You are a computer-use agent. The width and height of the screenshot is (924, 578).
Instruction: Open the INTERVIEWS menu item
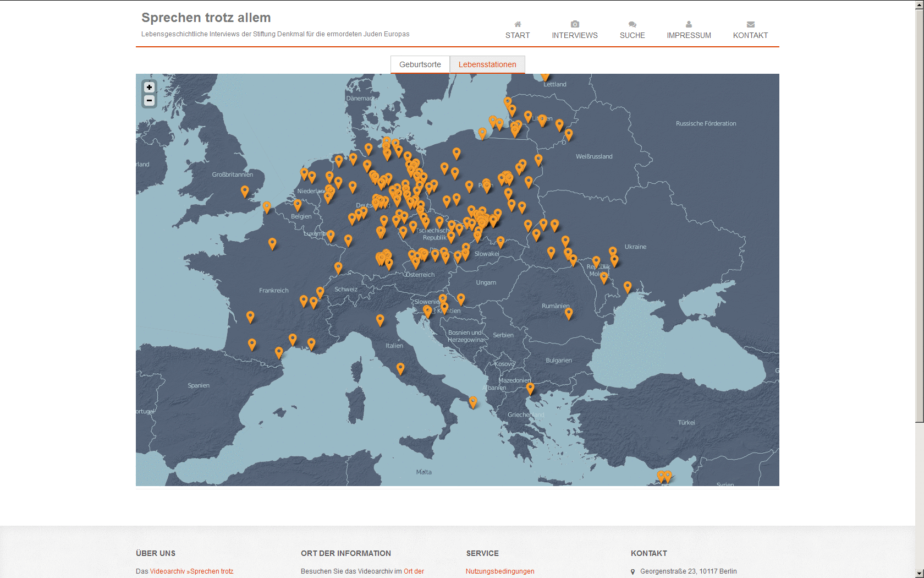pos(575,35)
